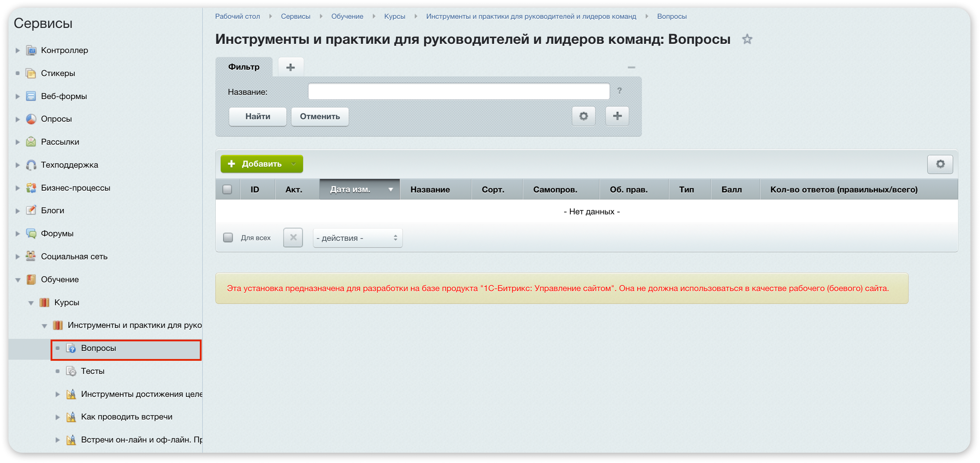Click the Бизнес-процессы icon
Viewport: 980px width, 463px height.
[x=31, y=188]
